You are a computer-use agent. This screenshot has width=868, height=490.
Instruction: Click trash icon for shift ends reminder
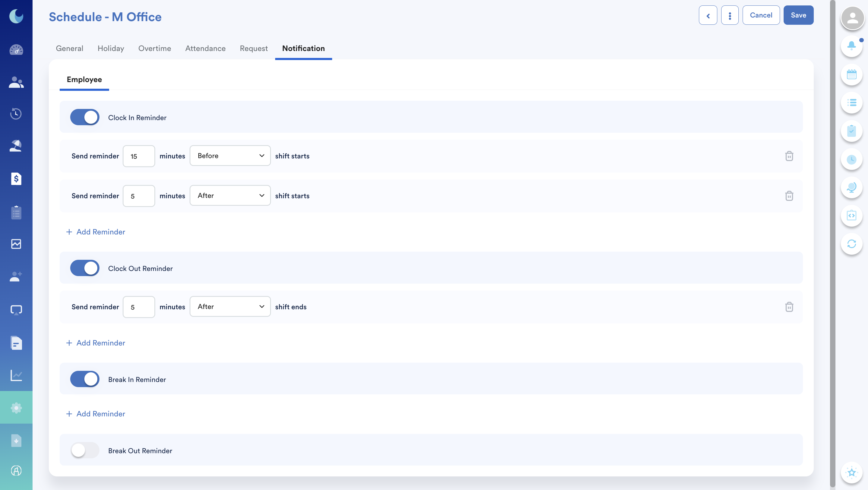tap(789, 307)
